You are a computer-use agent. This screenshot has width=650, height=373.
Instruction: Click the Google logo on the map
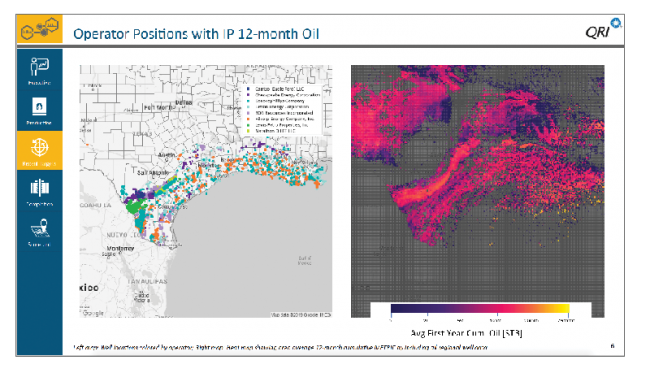tap(92, 312)
